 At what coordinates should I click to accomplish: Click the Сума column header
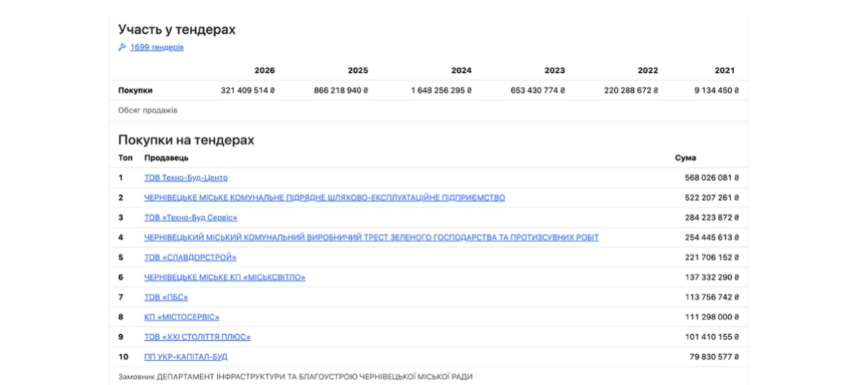click(685, 158)
